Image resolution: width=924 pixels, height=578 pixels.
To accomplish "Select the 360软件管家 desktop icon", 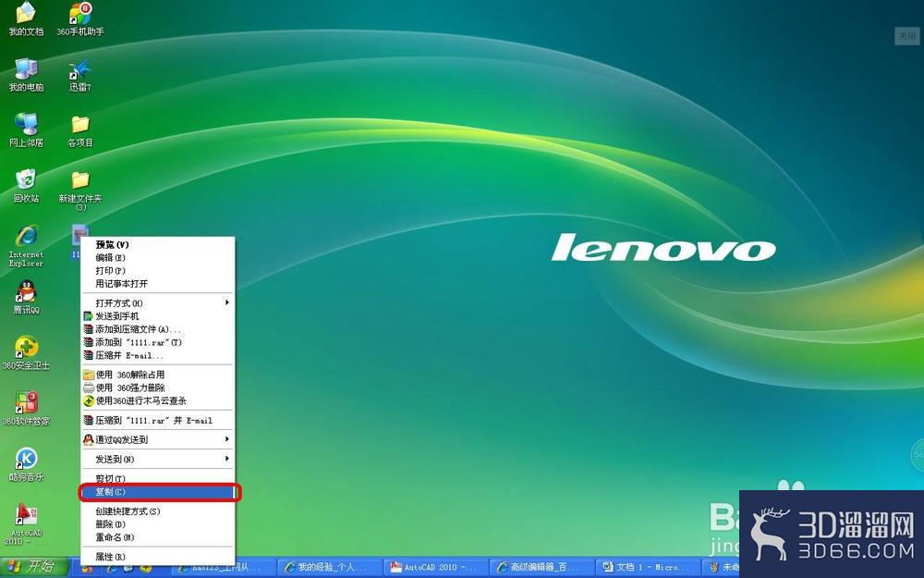I will point(26,408).
